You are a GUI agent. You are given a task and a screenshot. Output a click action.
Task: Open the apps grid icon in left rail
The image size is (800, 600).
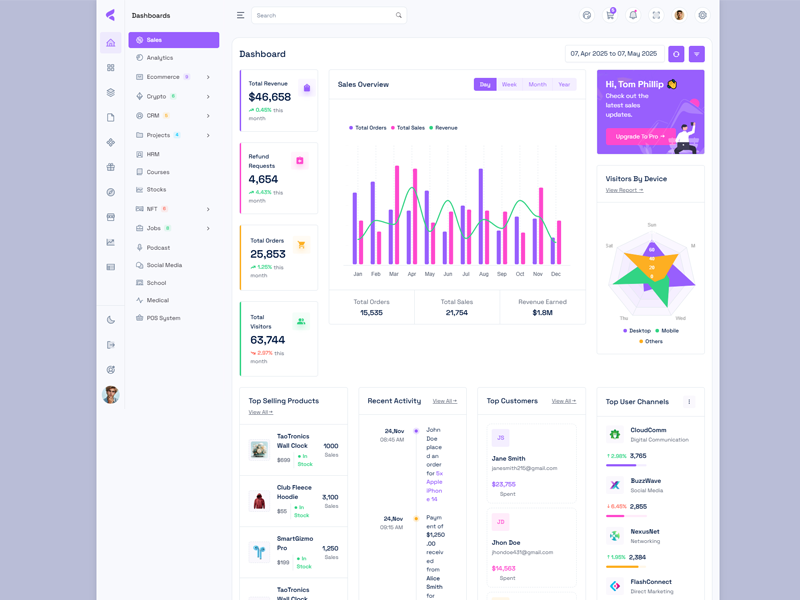[110, 68]
